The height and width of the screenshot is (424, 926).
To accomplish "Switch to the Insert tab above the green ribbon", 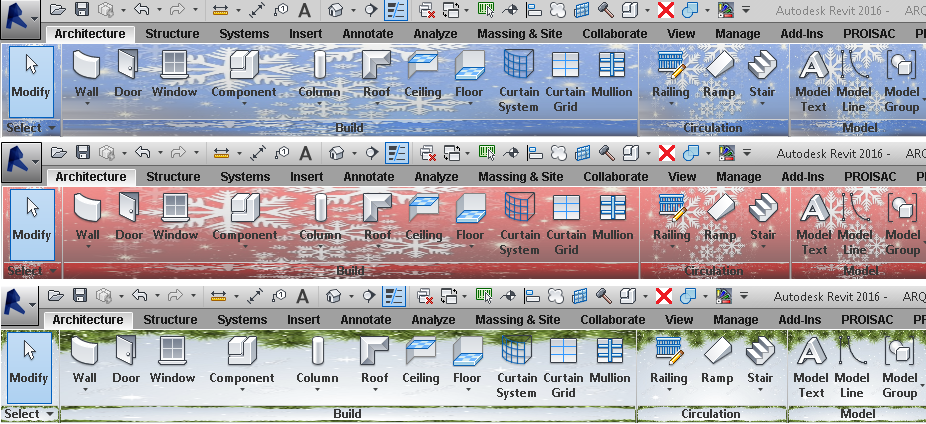I will [x=304, y=319].
